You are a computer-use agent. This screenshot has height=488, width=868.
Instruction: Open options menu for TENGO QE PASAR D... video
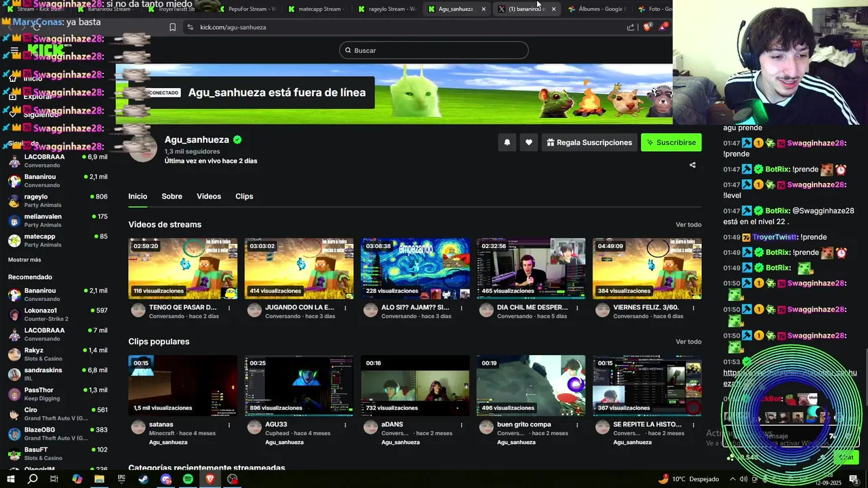(229, 308)
